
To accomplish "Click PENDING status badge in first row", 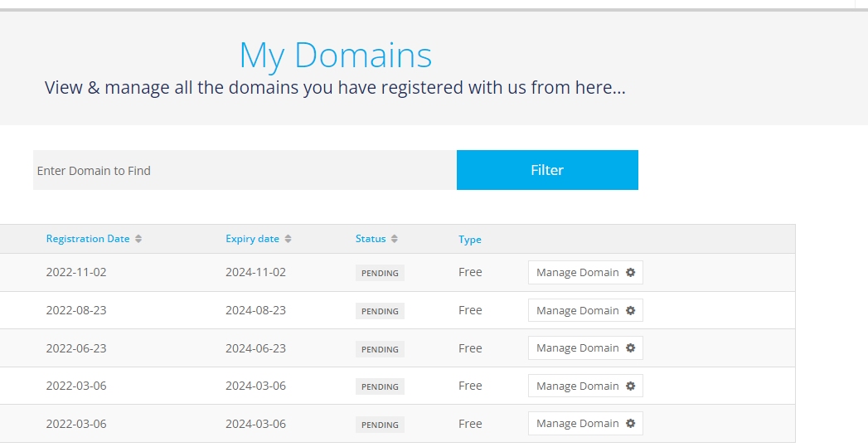I will (380, 273).
